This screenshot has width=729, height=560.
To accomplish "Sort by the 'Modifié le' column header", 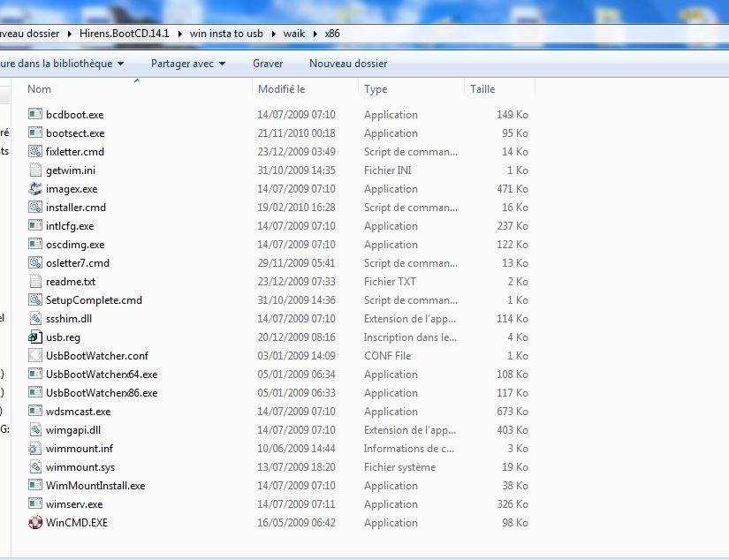I will point(281,89).
